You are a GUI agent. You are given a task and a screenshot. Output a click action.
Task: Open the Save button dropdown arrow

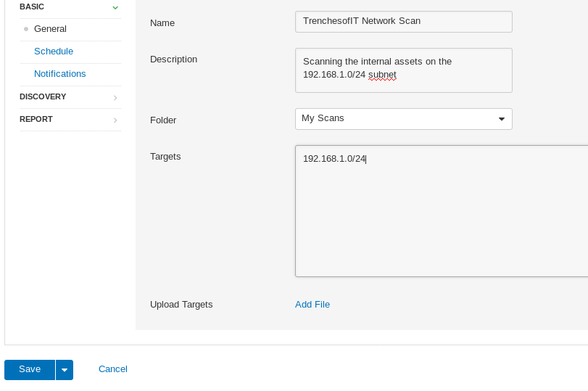[65, 370]
